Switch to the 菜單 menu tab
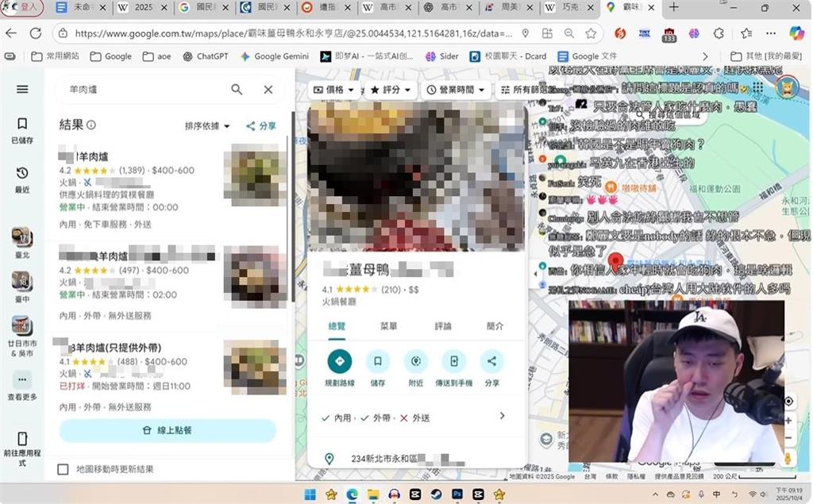The width and height of the screenshot is (813, 504). tap(389, 326)
